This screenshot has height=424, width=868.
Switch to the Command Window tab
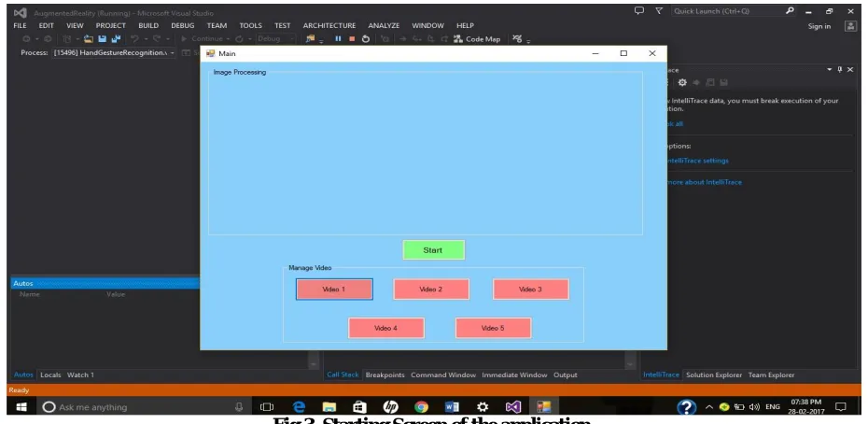[442, 375]
